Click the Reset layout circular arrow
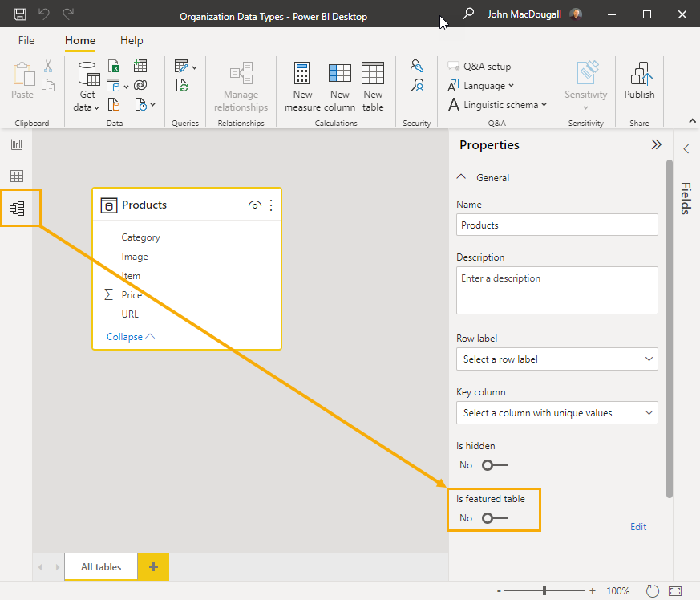The height and width of the screenshot is (600, 700). pyautogui.click(x=652, y=591)
